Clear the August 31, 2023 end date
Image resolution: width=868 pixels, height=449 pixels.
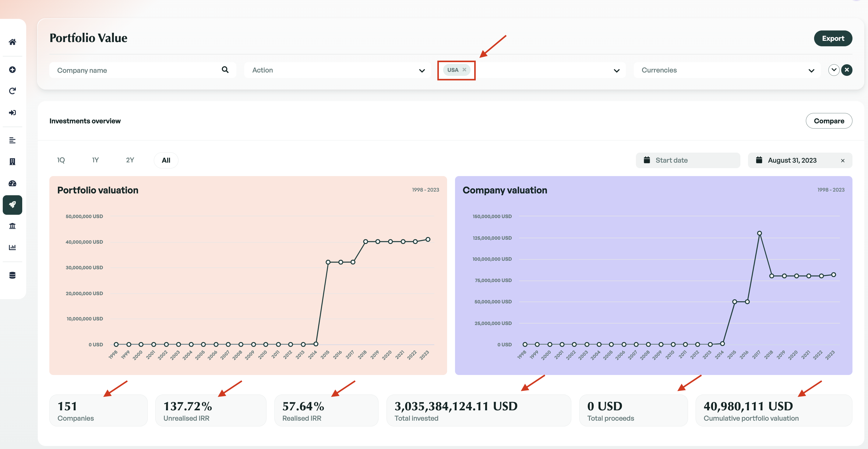coord(842,161)
